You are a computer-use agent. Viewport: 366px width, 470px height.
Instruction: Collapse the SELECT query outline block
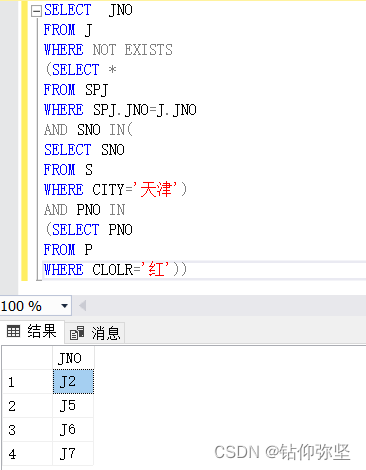coord(36,11)
